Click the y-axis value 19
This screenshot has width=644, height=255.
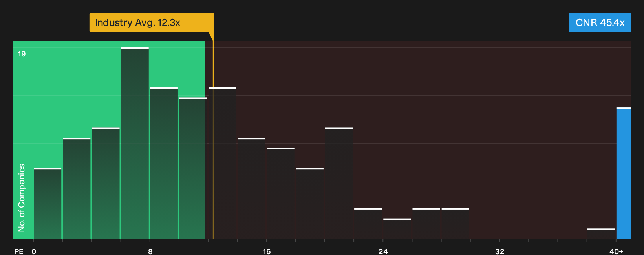click(22, 54)
